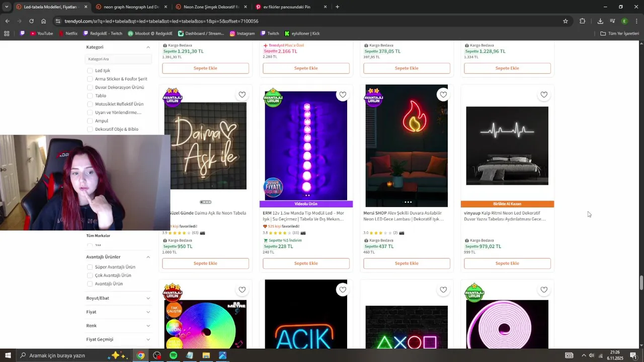
Task: Tick the plain Avantajlı Ürün checkbox
Action: click(90, 284)
